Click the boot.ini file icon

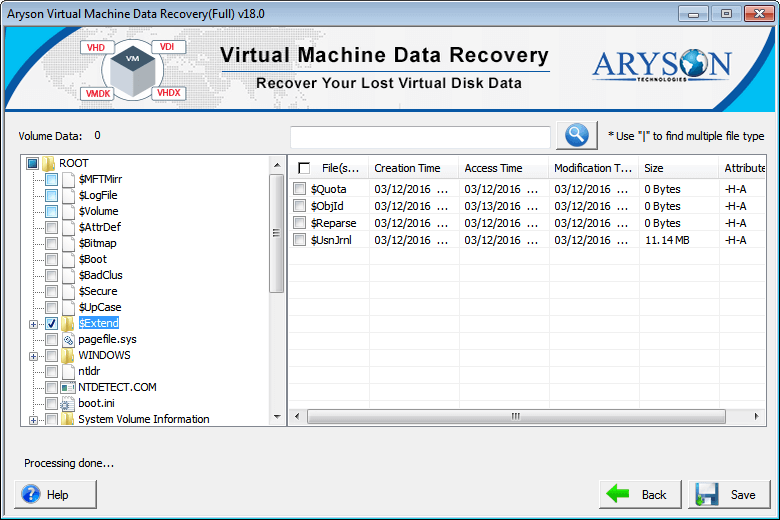point(68,403)
